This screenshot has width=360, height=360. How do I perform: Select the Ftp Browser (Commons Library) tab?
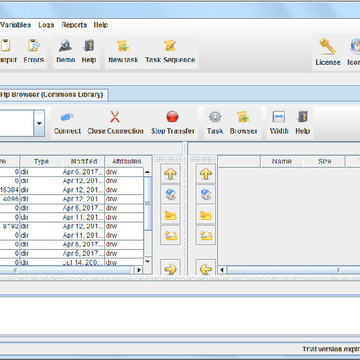point(53,95)
